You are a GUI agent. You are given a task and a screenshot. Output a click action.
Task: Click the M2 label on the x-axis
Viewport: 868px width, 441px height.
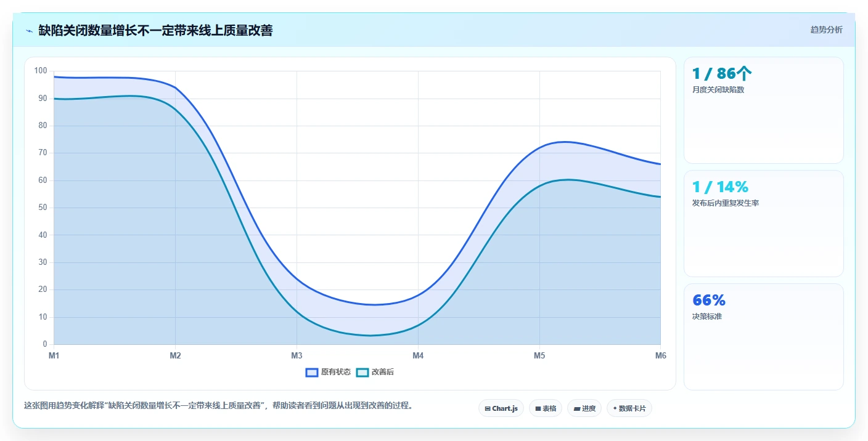click(x=175, y=355)
